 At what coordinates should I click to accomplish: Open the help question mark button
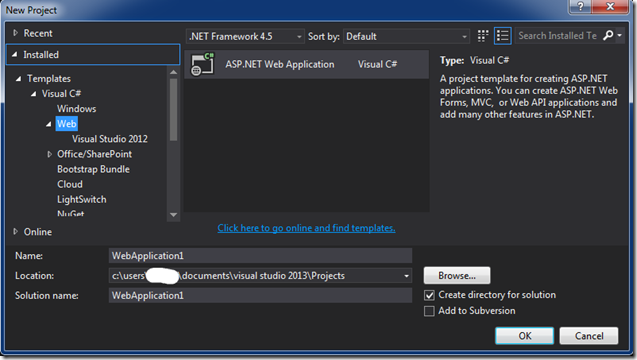click(x=580, y=7)
